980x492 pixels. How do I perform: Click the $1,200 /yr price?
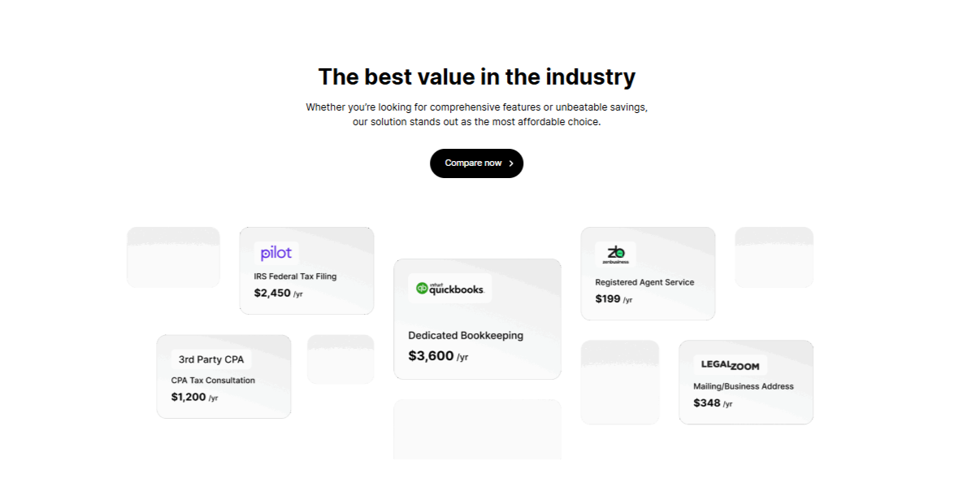[194, 397]
